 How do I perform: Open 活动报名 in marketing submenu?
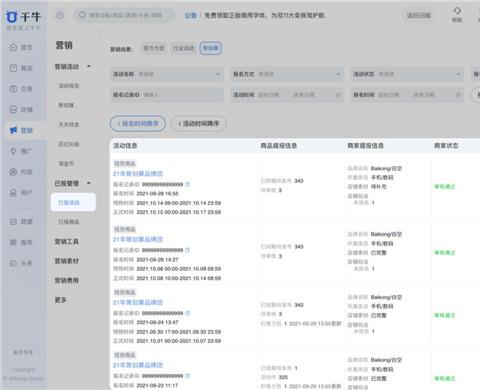[69, 86]
